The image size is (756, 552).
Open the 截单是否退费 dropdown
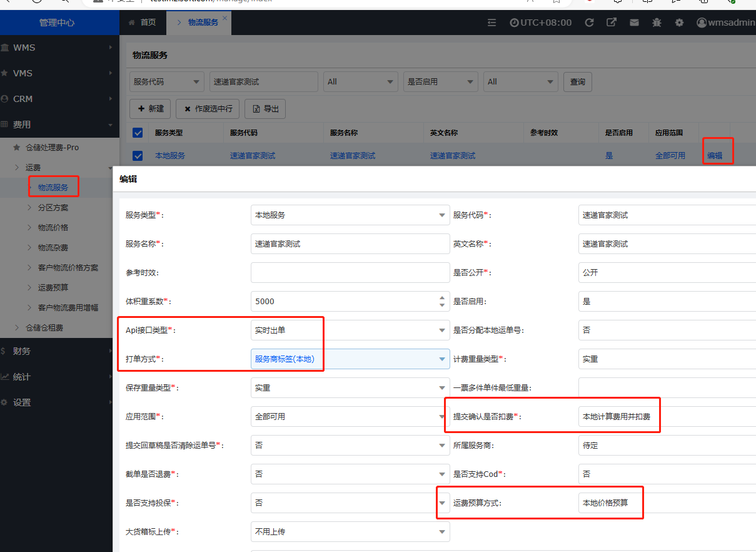[350, 474]
